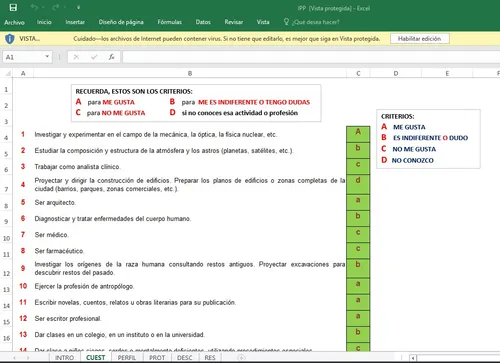
Task: Switch to the INTRO sheet tab
Action: coord(64,358)
